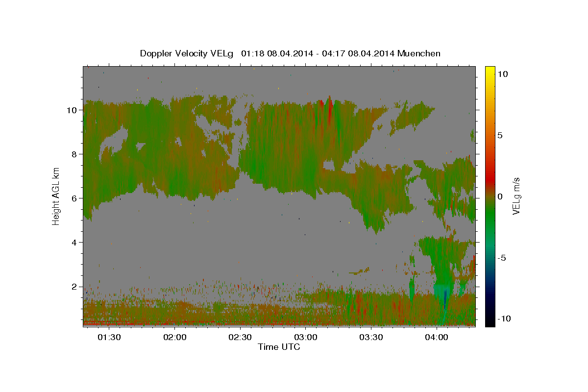Image resolution: width=588 pixels, height=392 pixels.
Task: Click colorbar value -5
Action: pos(502,258)
